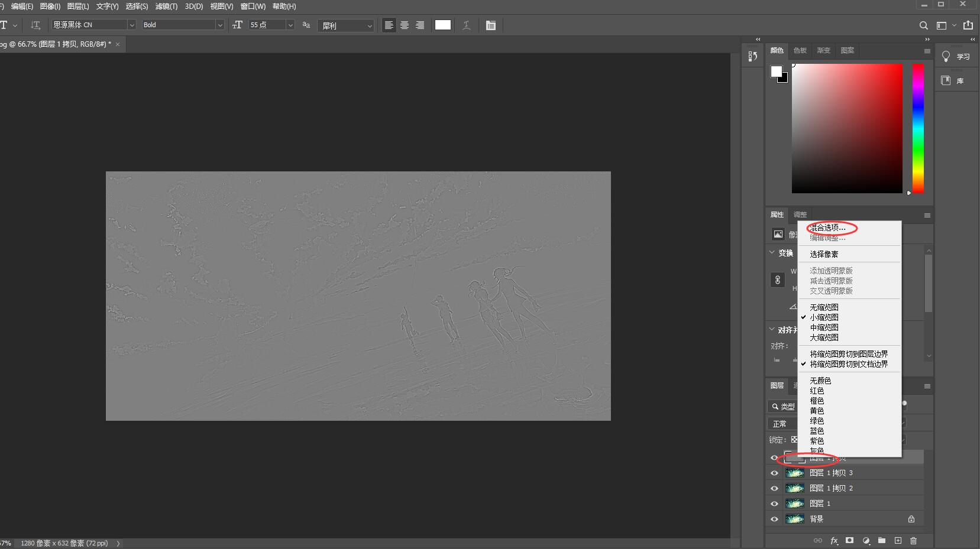Click the font size icon
Viewport: 980px width, 549px height.
[x=238, y=25]
